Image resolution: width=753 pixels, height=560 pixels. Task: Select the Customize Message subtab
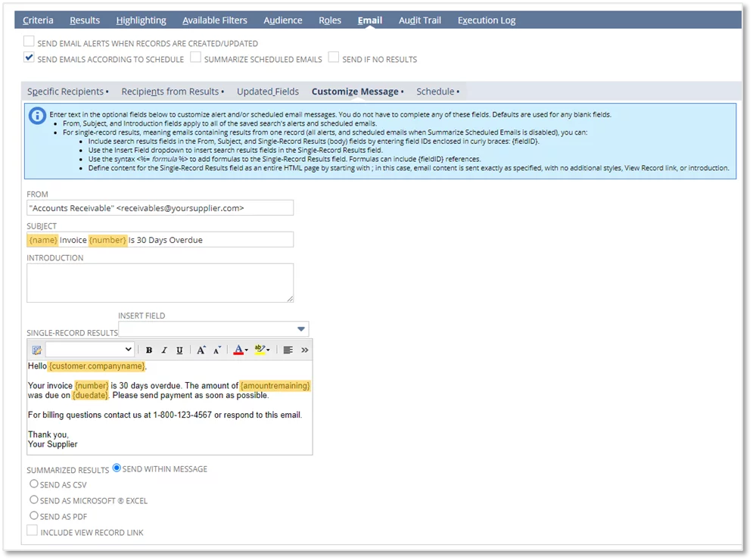(357, 92)
